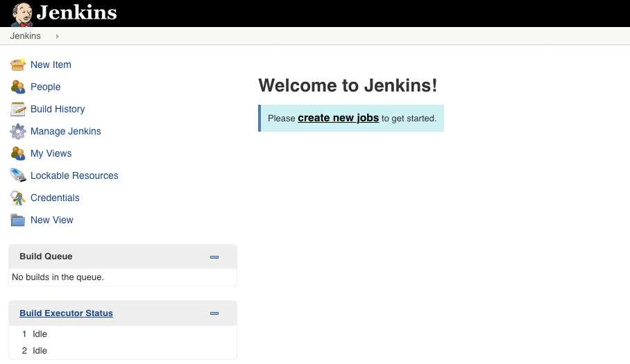Open Lockable Resources link
The image size is (630, 364).
74,175
